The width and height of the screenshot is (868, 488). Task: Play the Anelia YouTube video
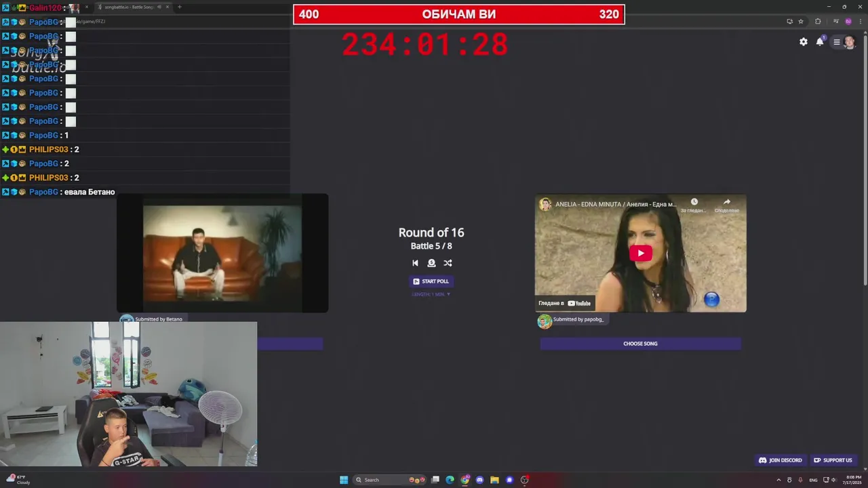coord(640,253)
